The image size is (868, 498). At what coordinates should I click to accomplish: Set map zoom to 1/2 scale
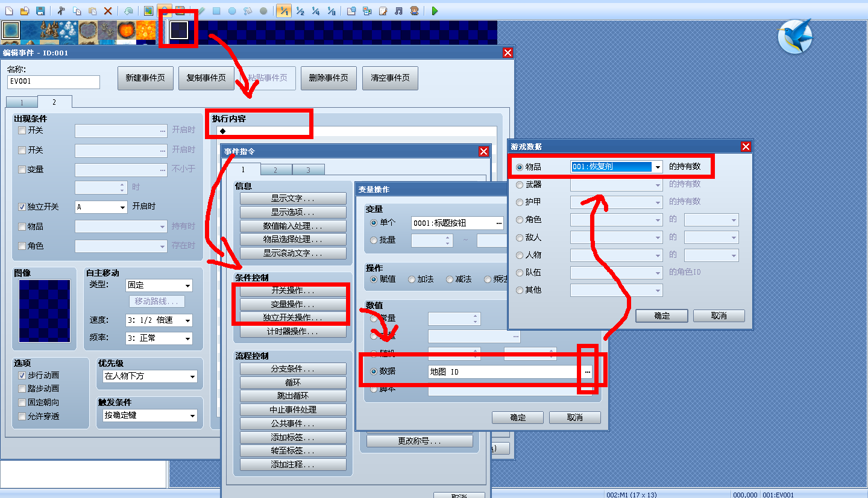click(x=300, y=11)
